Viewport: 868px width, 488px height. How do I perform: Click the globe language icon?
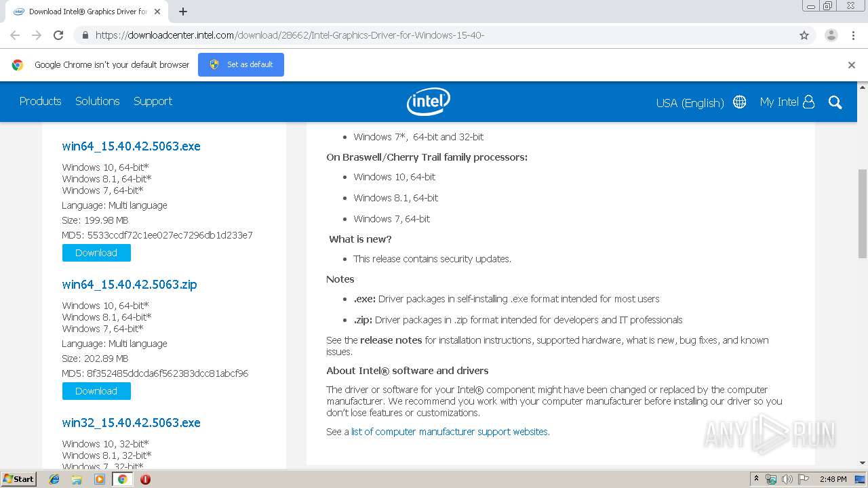(x=739, y=102)
